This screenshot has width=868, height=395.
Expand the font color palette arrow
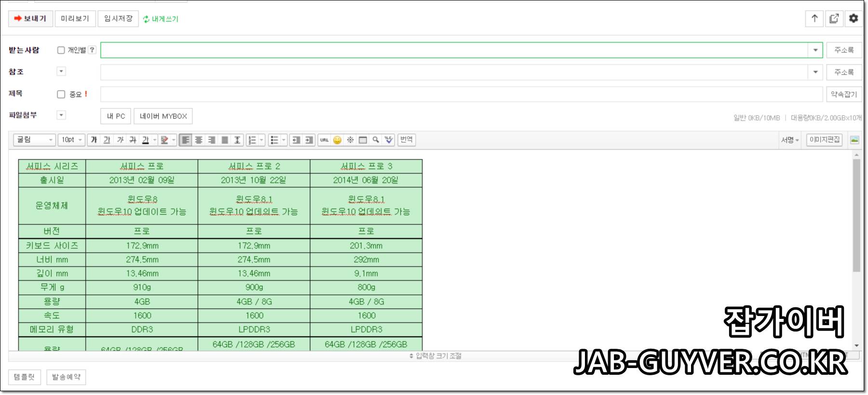coord(155,140)
